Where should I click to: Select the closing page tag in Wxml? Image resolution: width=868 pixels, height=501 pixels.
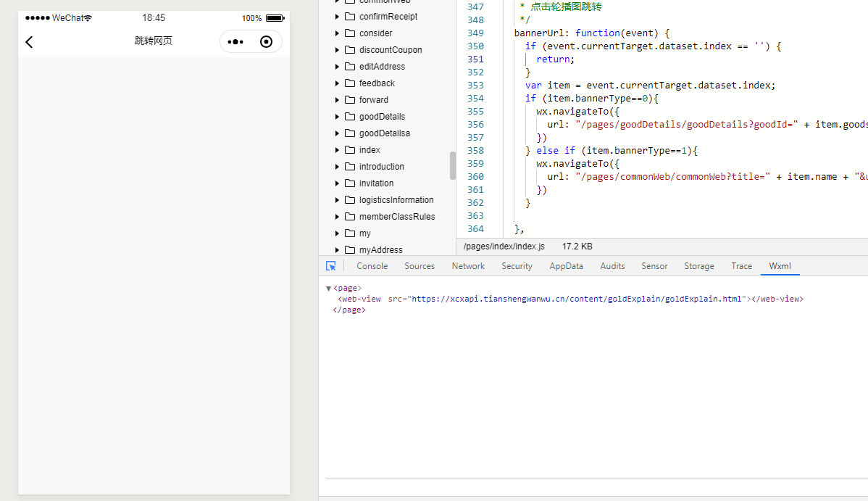click(x=349, y=310)
